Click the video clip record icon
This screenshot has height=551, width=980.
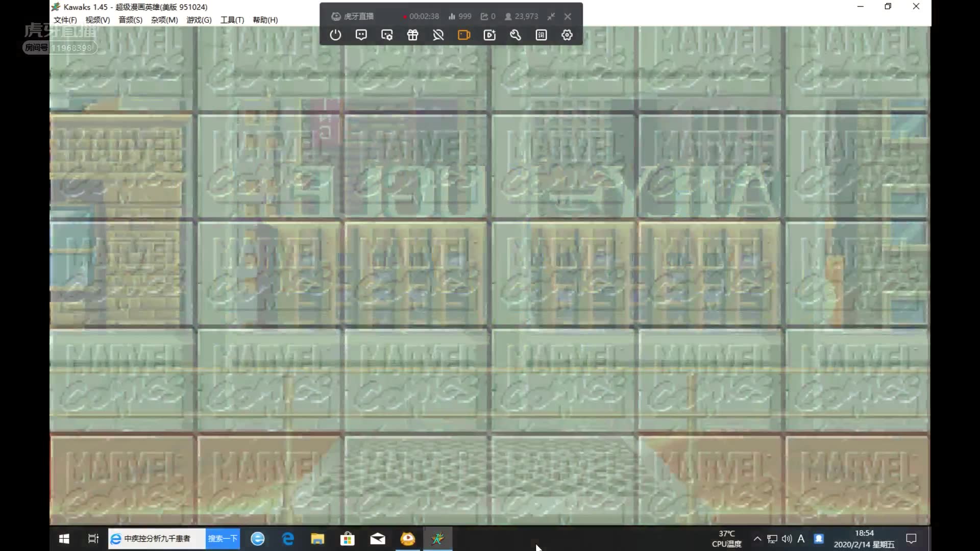[x=489, y=35]
